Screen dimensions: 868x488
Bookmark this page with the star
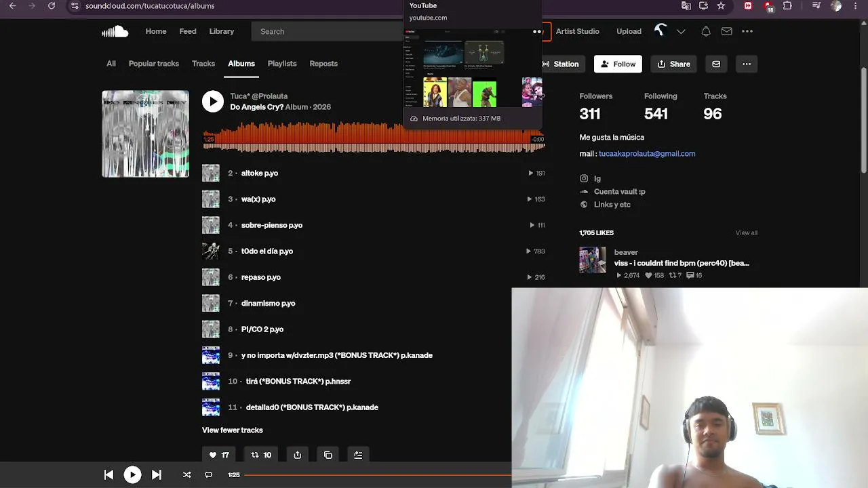point(721,6)
